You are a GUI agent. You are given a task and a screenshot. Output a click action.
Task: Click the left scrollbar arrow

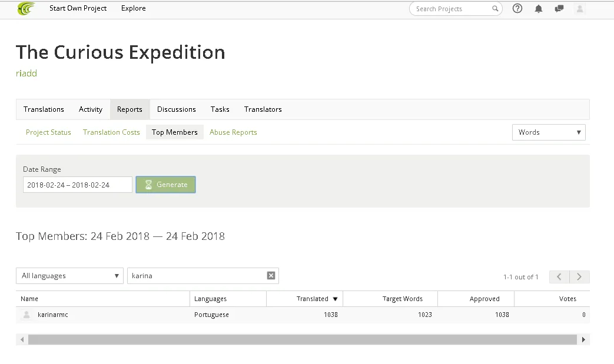(22, 340)
